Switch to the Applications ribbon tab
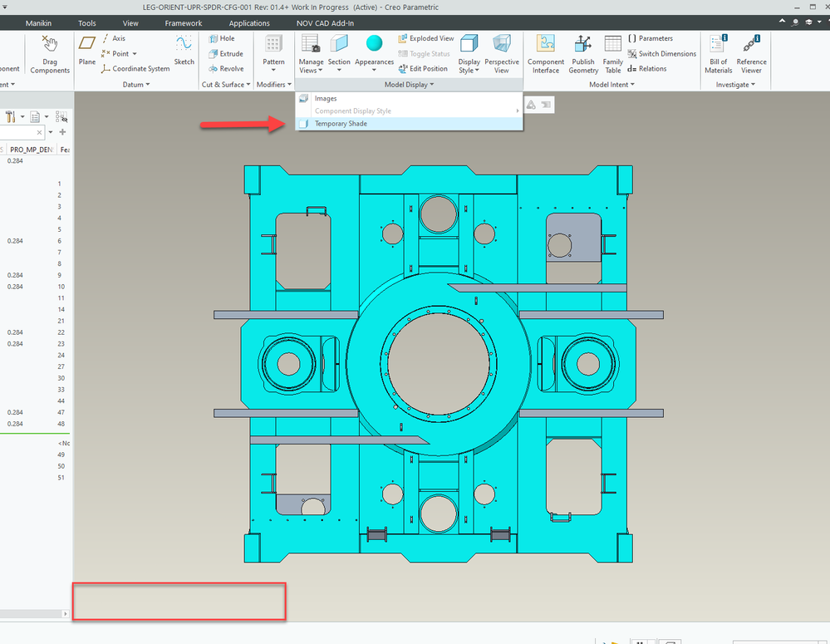This screenshot has height=644, width=830. [x=248, y=22]
